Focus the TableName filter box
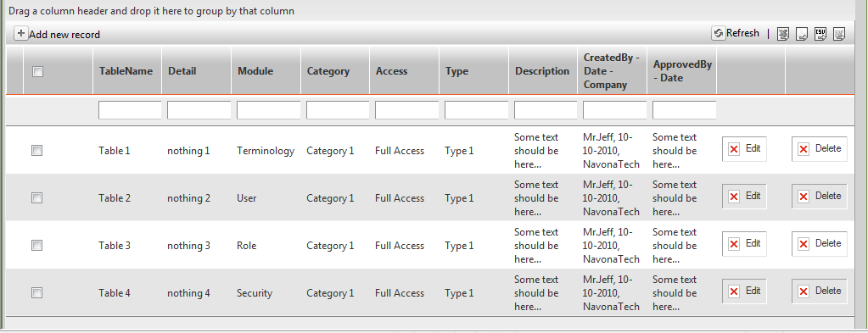This screenshot has height=333, width=868. point(130,110)
